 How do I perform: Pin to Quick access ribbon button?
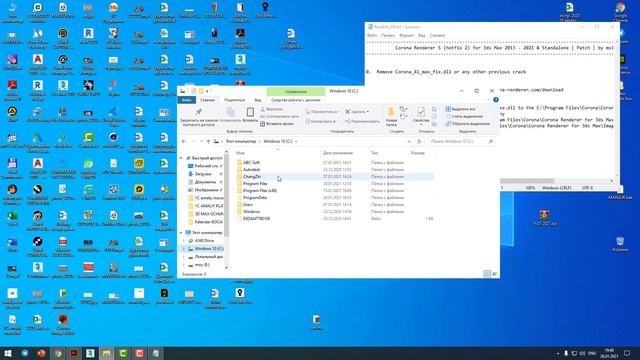[x=198, y=116]
